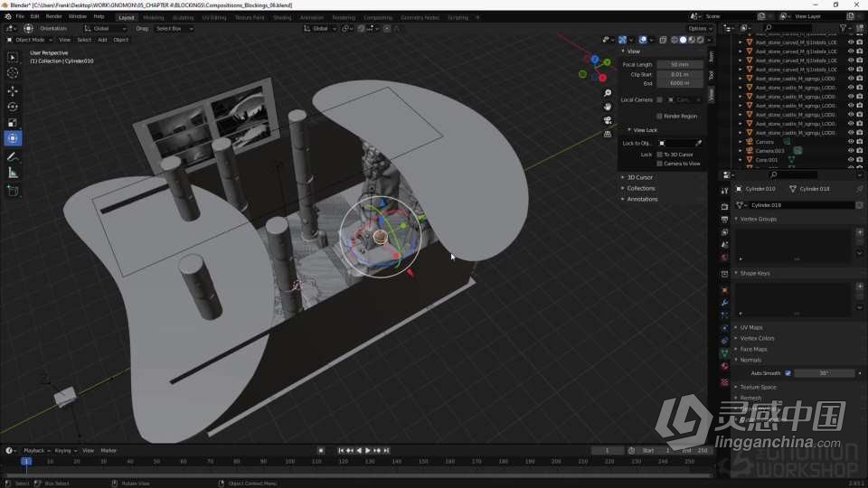Expand the Annotations panel
This screenshot has width=868, height=488.
pos(640,199)
